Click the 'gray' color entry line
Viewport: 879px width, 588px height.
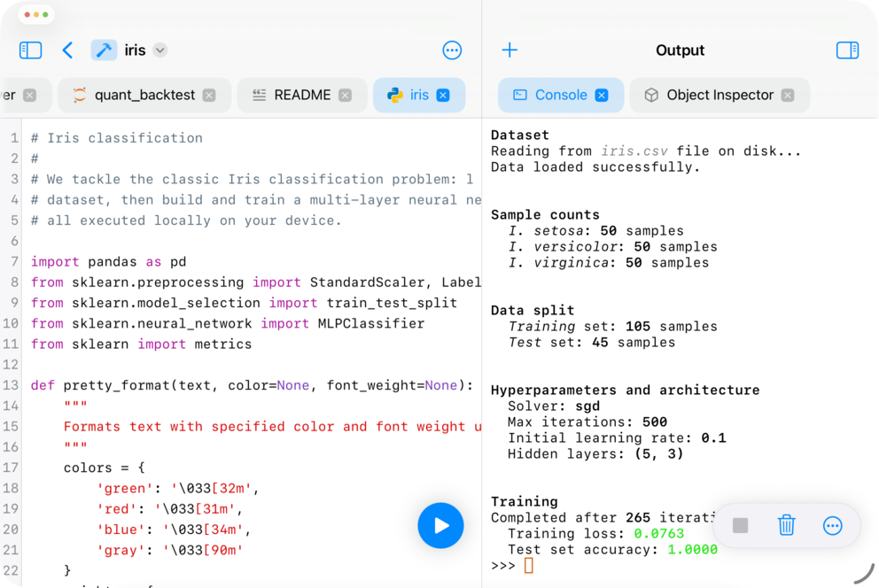tap(170, 550)
